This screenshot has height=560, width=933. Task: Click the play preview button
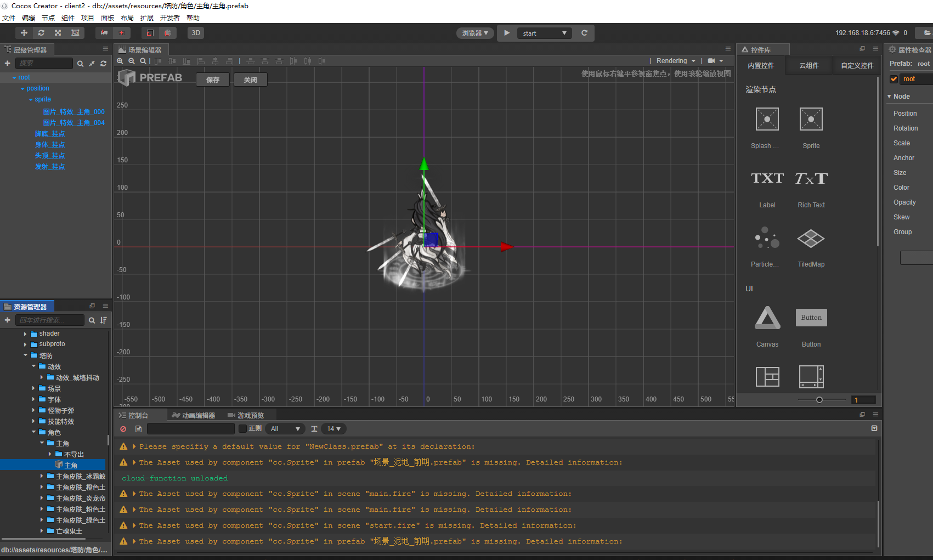[x=507, y=33]
